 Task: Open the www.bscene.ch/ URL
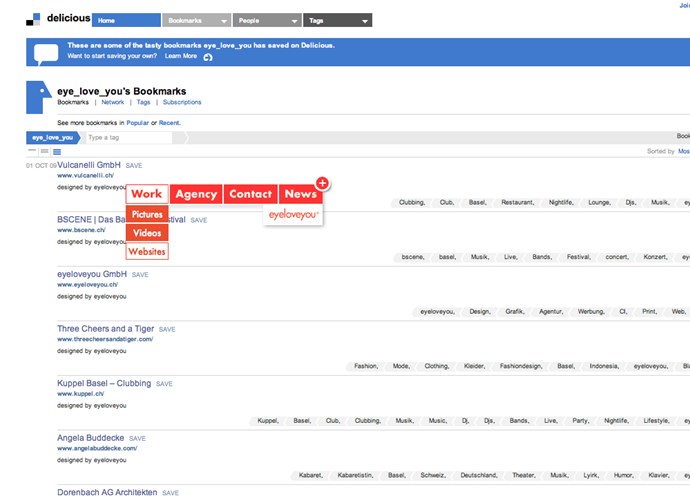pos(81,230)
